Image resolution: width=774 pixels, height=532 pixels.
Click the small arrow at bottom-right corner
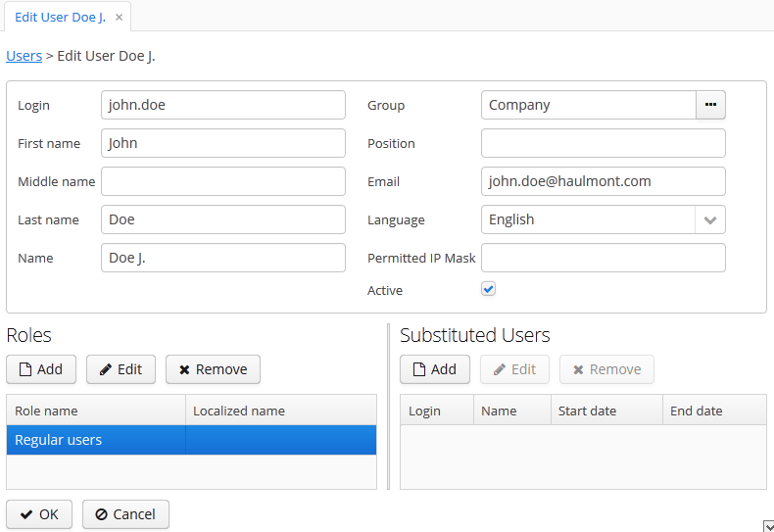(x=768, y=526)
